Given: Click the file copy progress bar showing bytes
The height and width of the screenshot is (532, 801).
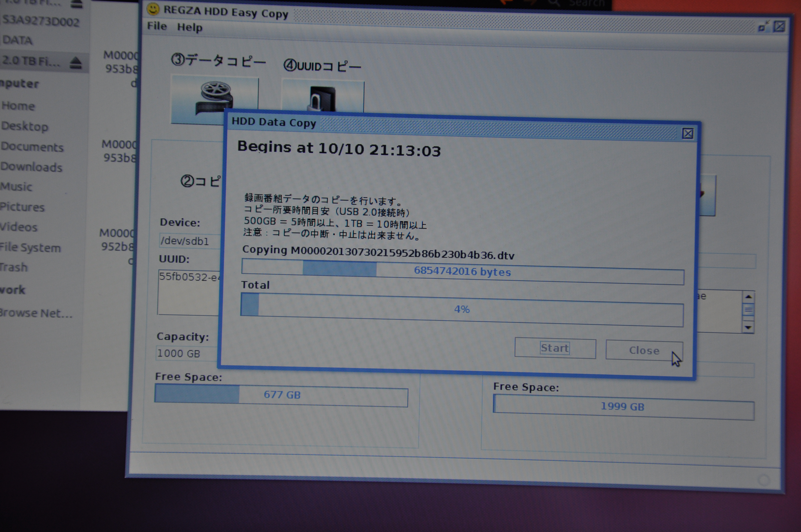Looking at the screenshot, I should [x=463, y=271].
